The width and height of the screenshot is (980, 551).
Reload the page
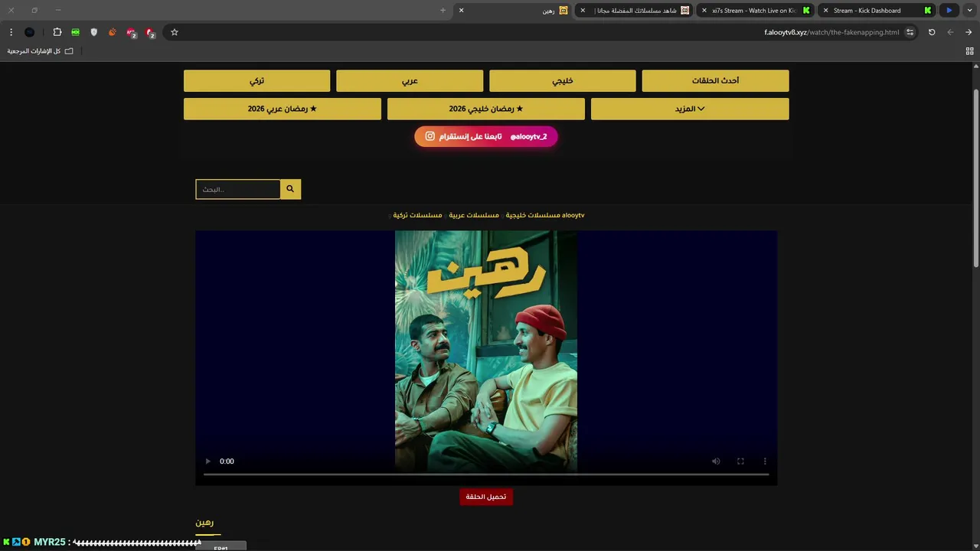[932, 32]
